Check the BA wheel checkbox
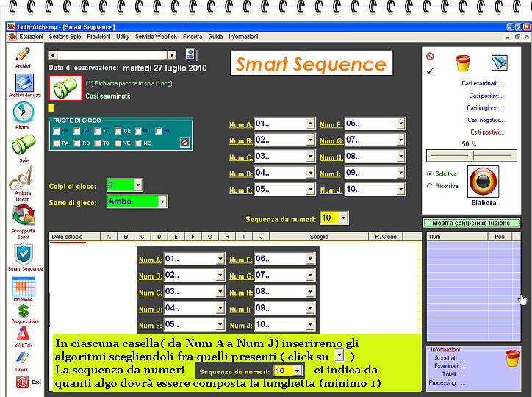532x397 pixels. (x=57, y=131)
